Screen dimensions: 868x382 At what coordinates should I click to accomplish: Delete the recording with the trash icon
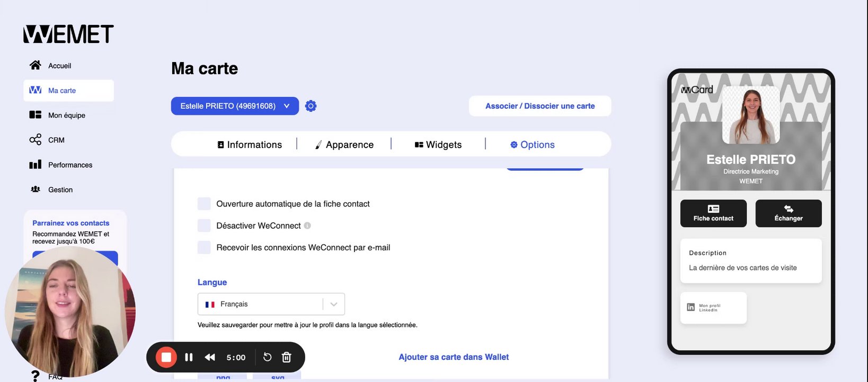click(287, 357)
